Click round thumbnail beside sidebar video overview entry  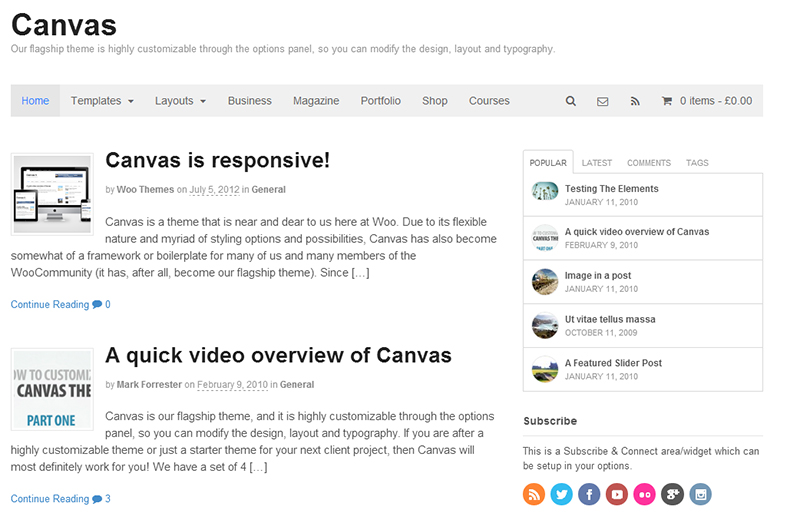click(545, 238)
